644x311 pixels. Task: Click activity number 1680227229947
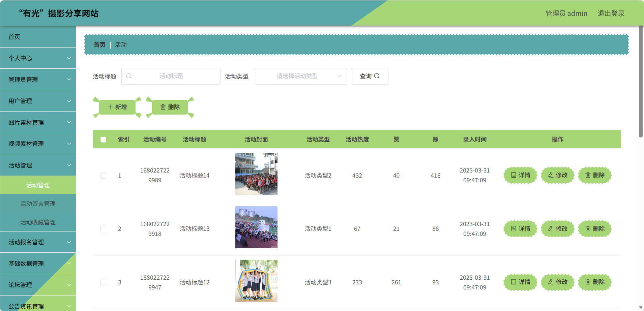click(x=155, y=282)
